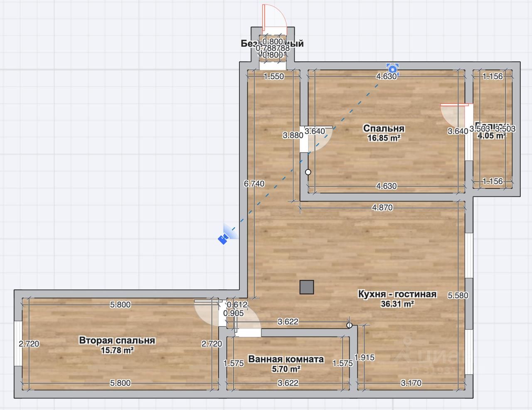Select the 4.05 m² balcony area label
This screenshot has height=410, width=532.
[x=492, y=136]
